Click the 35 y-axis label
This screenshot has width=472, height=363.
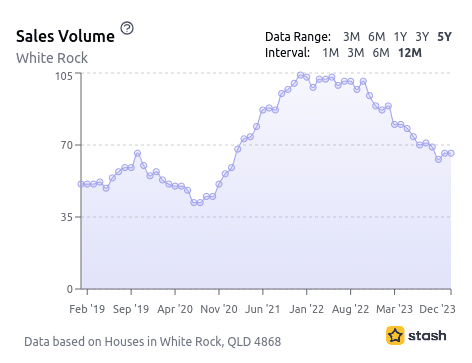[x=67, y=217]
